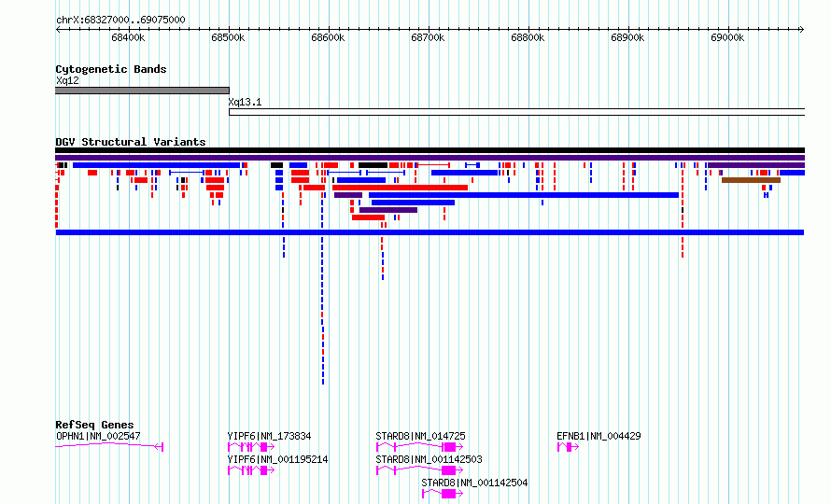Viewport: 831px width, 504px height.
Task: Click the right arrowhead of the ruler
Action: coord(802,30)
